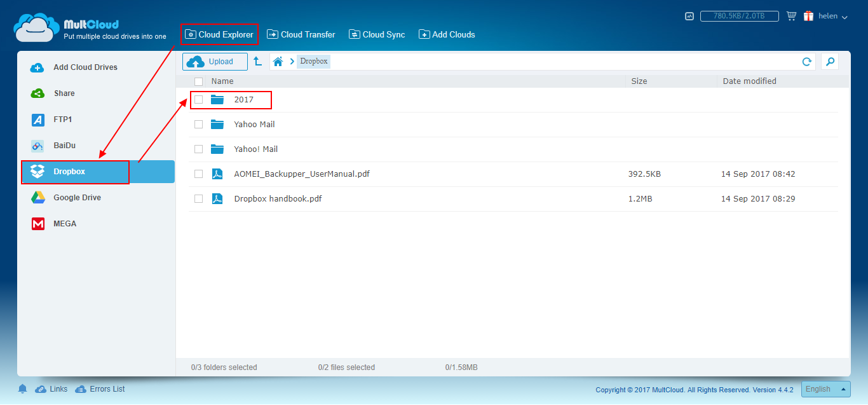Select AOMEI_Backupper_UserManual.pdf file name
Image resolution: width=868 pixels, height=405 pixels.
pyautogui.click(x=302, y=174)
